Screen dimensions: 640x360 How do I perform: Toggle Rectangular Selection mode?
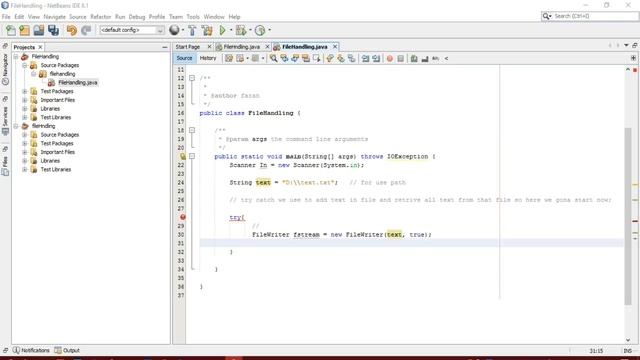[316, 58]
